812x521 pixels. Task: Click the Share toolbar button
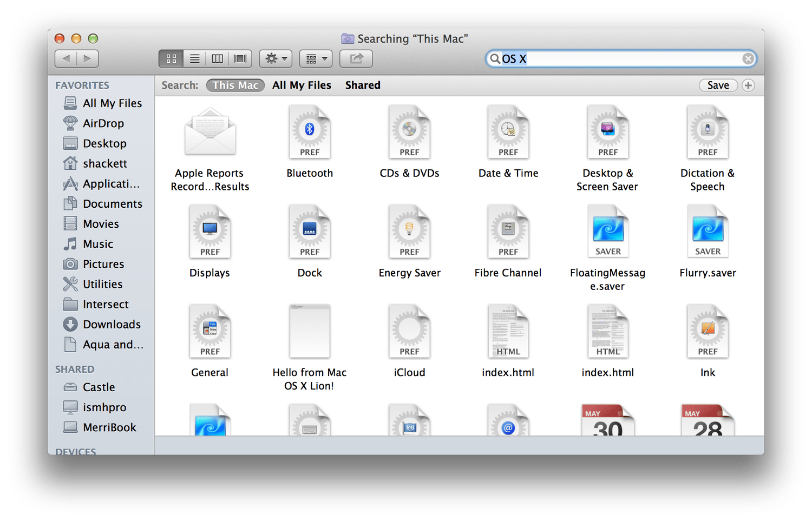[x=356, y=58]
